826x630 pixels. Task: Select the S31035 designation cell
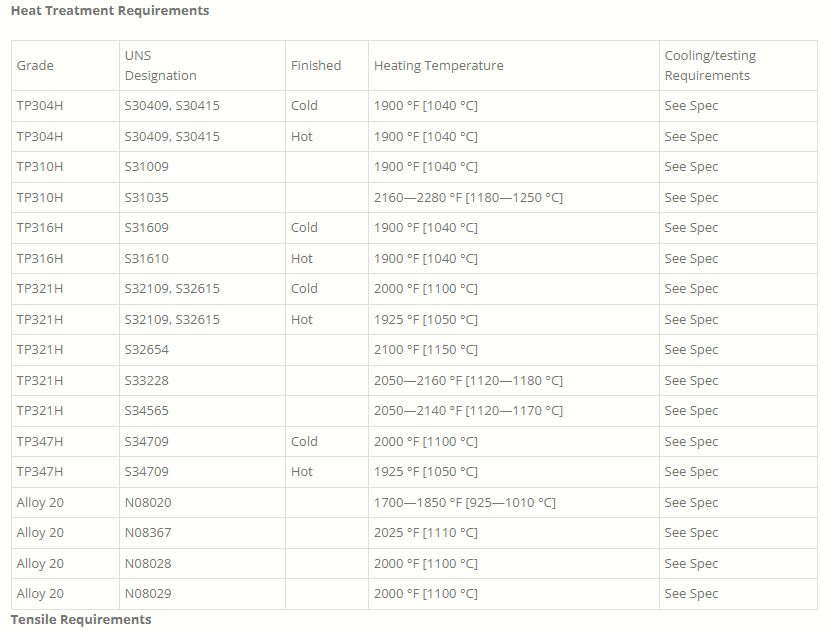(x=147, y=198)
